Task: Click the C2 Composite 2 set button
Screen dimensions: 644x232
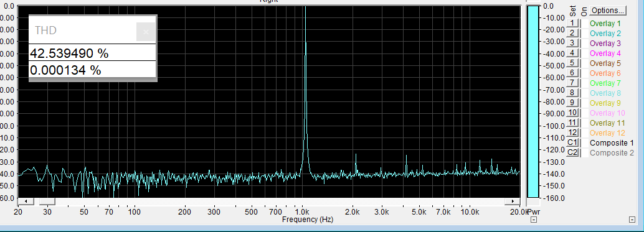Action: click(572, 152)
